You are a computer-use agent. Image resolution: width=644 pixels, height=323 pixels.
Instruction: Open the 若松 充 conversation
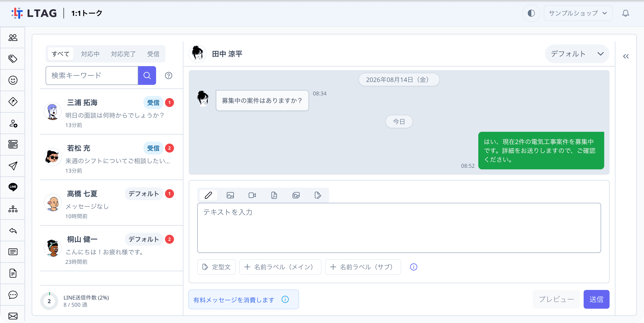pyautogui.click(x=112, y=157)
